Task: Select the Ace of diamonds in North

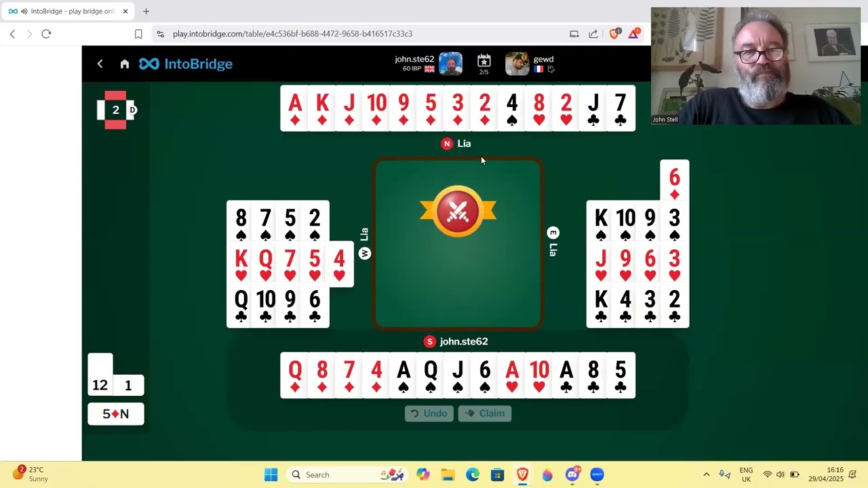Action: 295,108
